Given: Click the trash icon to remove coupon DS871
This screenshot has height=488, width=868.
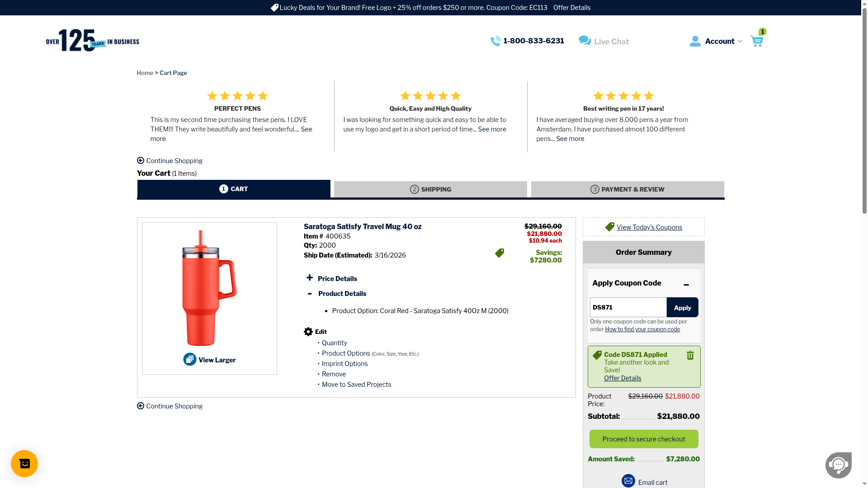Looking at the screenshot, I should tap(690, 356).
